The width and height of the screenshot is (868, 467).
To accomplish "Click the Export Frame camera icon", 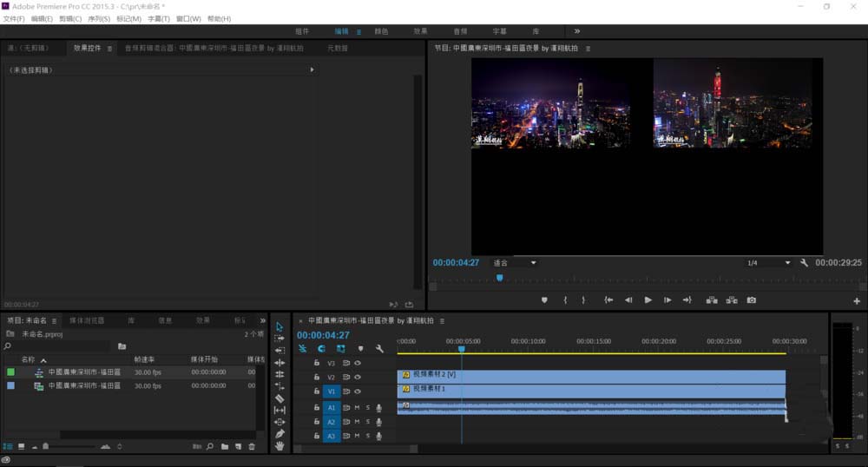I will (752, 300).
